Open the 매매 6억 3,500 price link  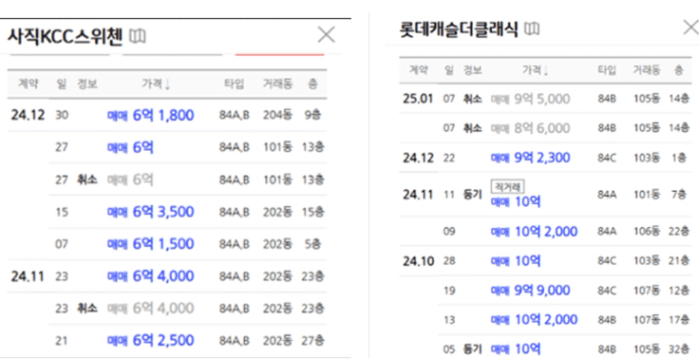point(150,212)
